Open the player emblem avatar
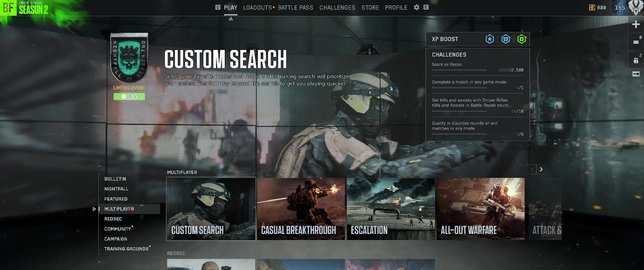 click(x=636, y=7)
